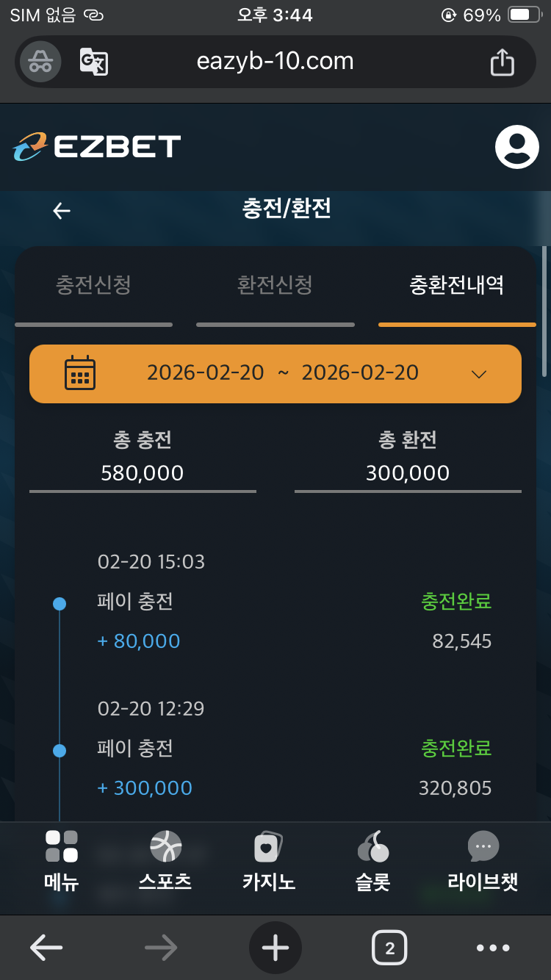
Task: Go to 스포츠 section
Action: pyautogui.click(x=165, y=861)
